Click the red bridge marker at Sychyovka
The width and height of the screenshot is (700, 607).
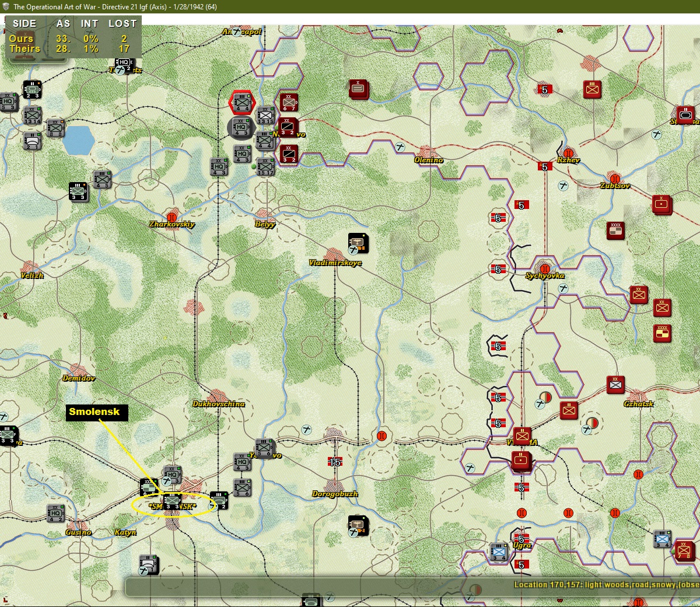tap(545, 269)
